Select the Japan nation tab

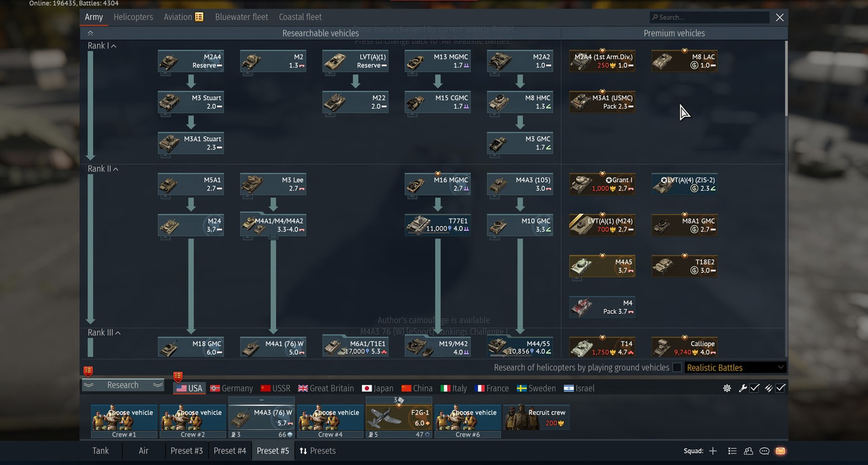[x=378, y=388]
